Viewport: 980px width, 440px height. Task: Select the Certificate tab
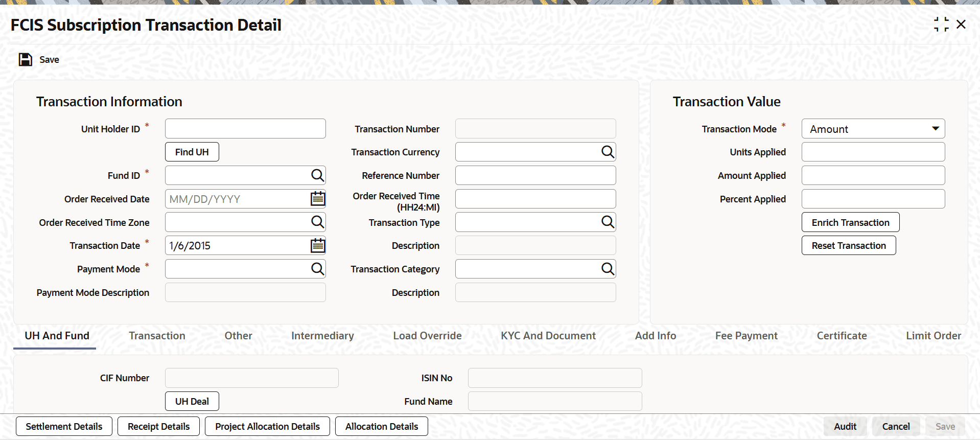[x=842, y=336]
